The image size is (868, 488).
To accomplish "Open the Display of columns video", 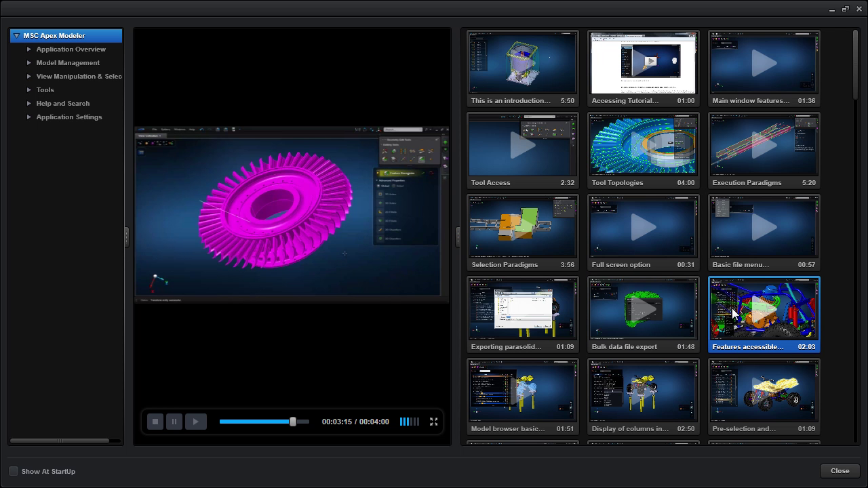I will (x=644, y=396).
